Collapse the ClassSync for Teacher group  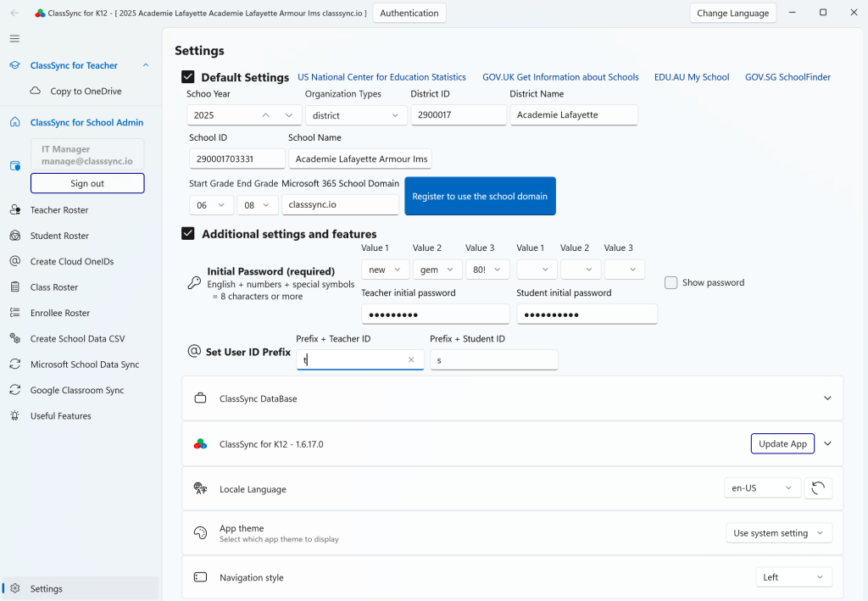146,65
